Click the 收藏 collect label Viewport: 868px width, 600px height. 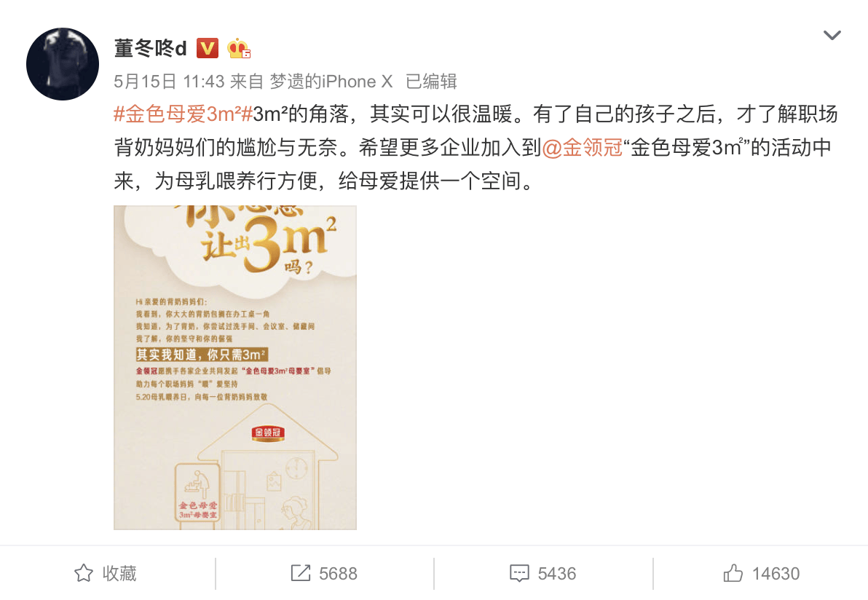119,574
